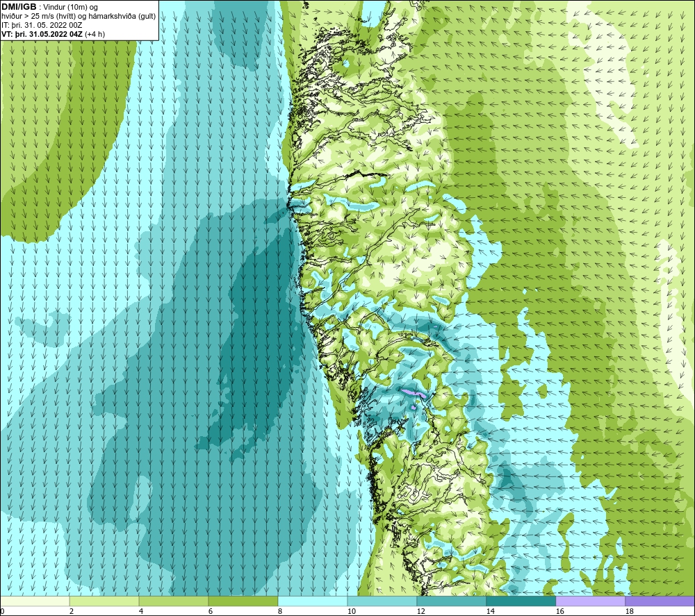695x616 pixels.
Task: Click the legend scale label '10'
Action: tap(351, 612)
